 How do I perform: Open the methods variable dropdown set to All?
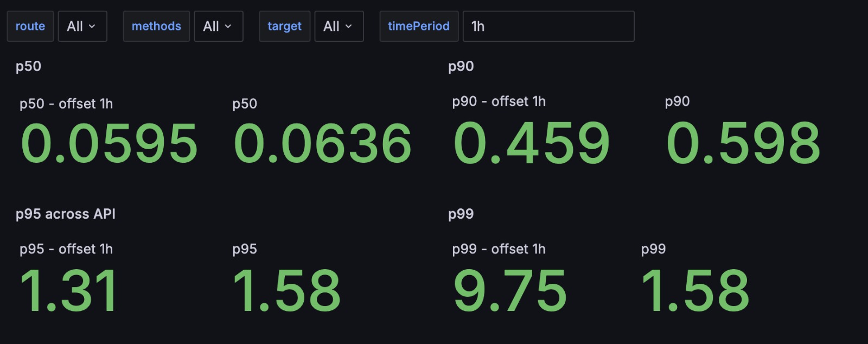219,26
